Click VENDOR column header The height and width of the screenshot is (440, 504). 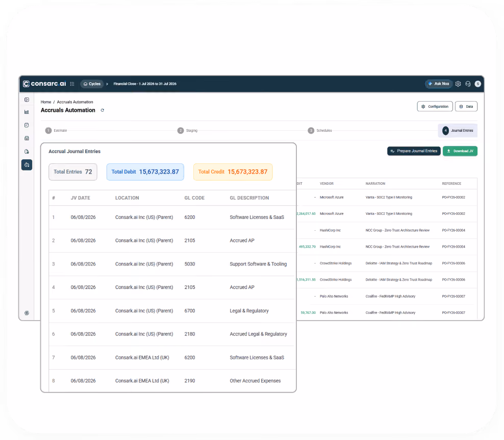coord(326,184)
